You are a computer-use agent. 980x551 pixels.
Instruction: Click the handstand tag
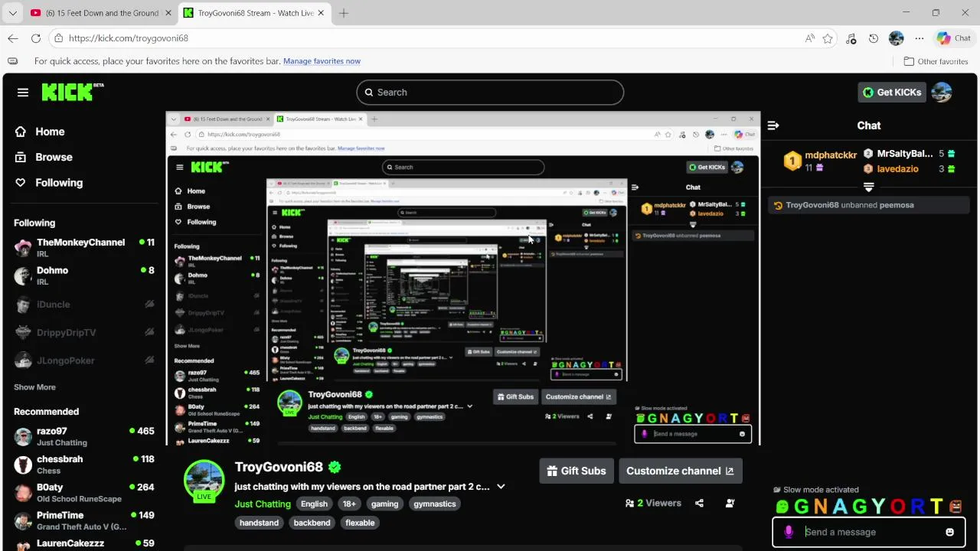[x=260, y=523]
